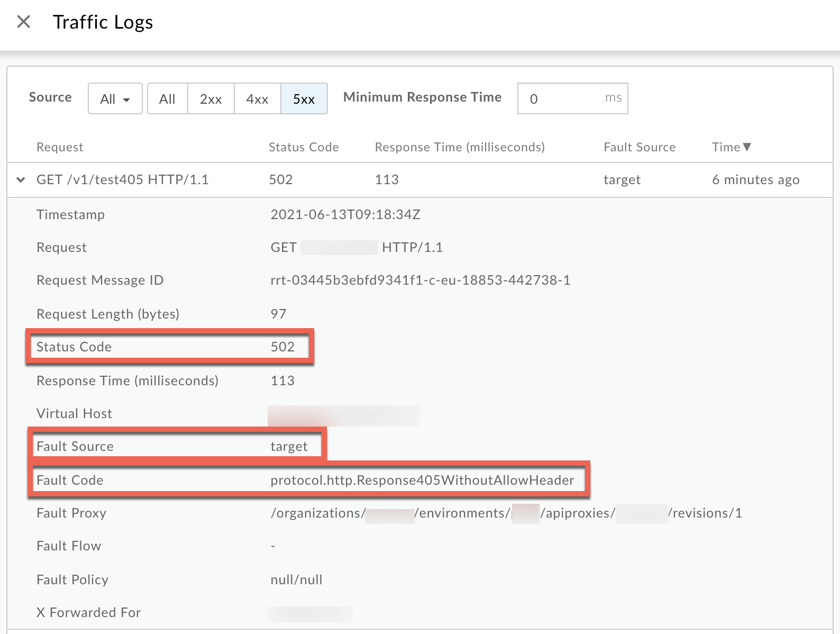Click the Fault Proxy path value
840x634 pixels.
click(x=506, y=513)
